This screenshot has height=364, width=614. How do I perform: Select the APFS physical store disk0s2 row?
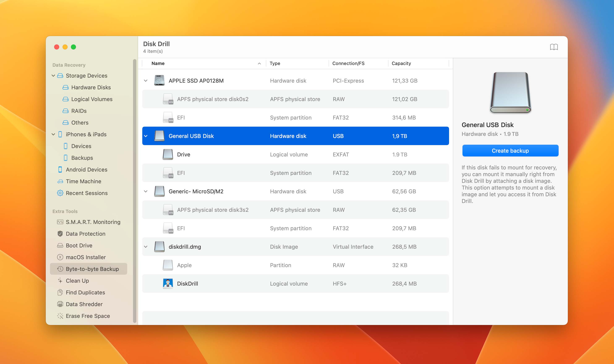295,99
